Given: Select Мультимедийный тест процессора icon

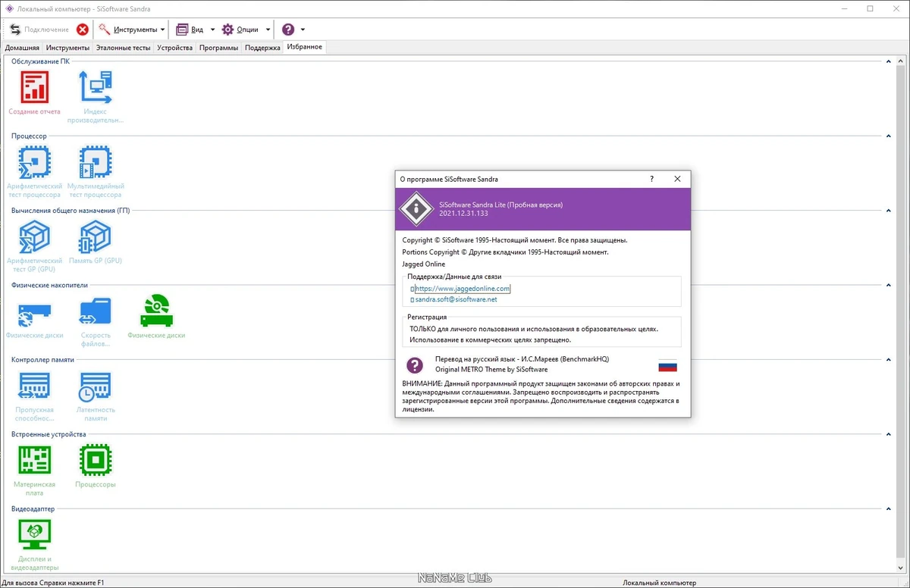Looking at the screenshot, I should [96, 162].
